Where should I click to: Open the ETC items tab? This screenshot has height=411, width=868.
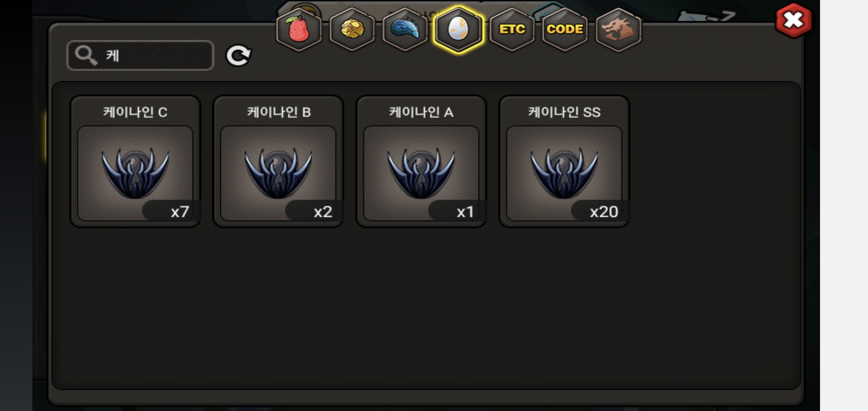coord(512,29)
